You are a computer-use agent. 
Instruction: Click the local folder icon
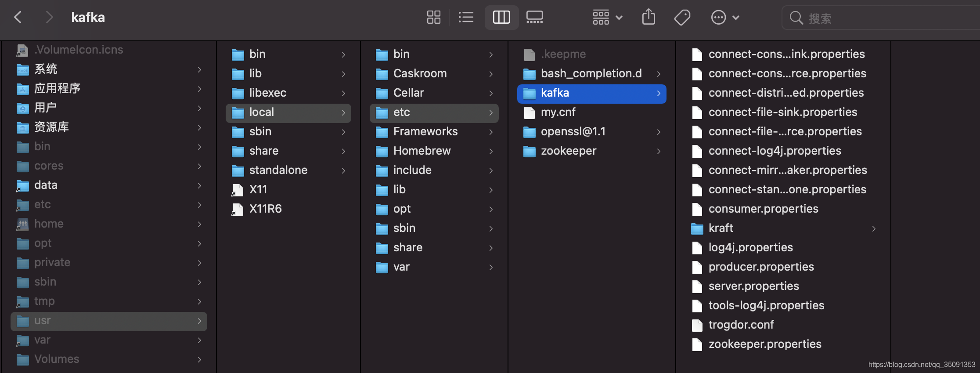[238, 113]
